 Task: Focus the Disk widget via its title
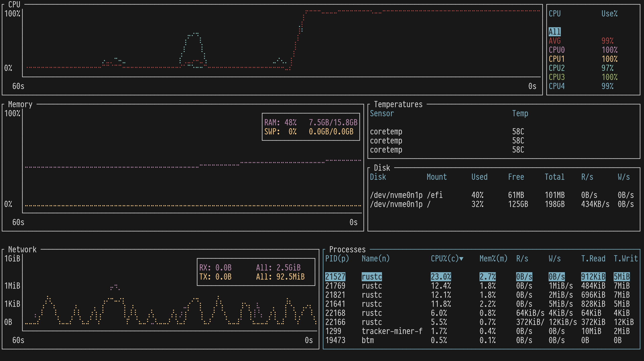[x=382, y=168]
